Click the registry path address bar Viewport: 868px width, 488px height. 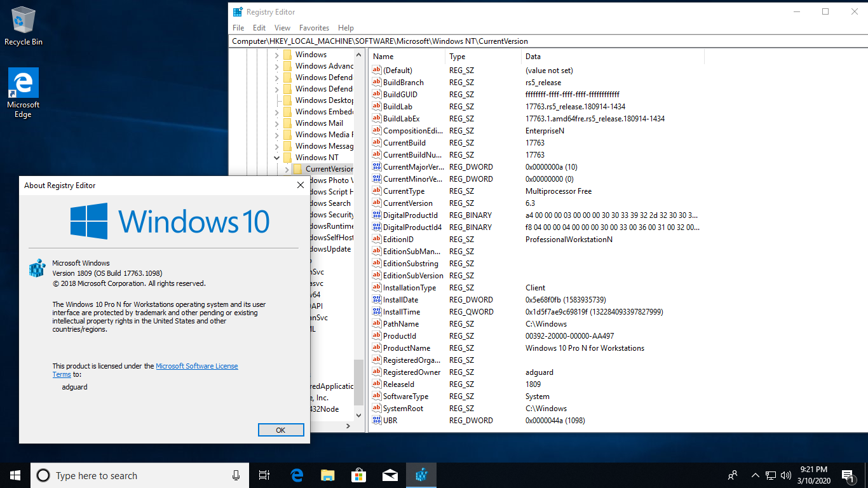pyautogui.click(x=548, y=41)
